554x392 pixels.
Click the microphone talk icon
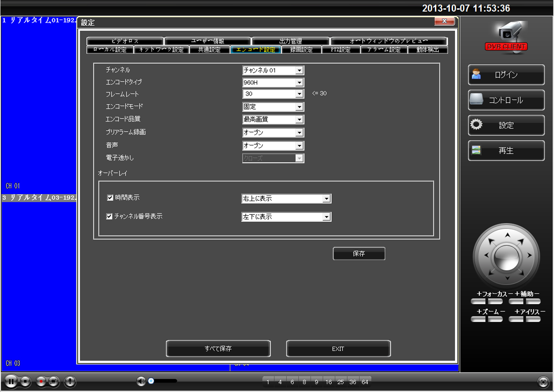pyautogui.click(x=69, y=382)
